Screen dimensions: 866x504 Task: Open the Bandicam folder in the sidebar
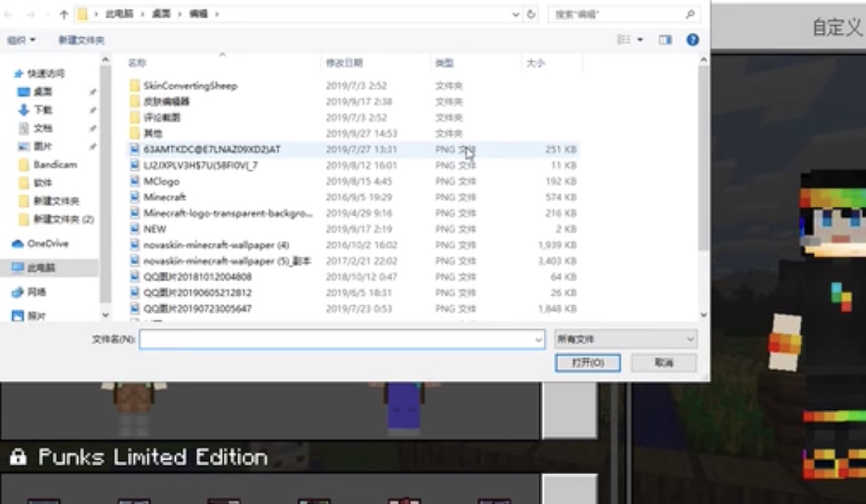(x=55, y=165)
